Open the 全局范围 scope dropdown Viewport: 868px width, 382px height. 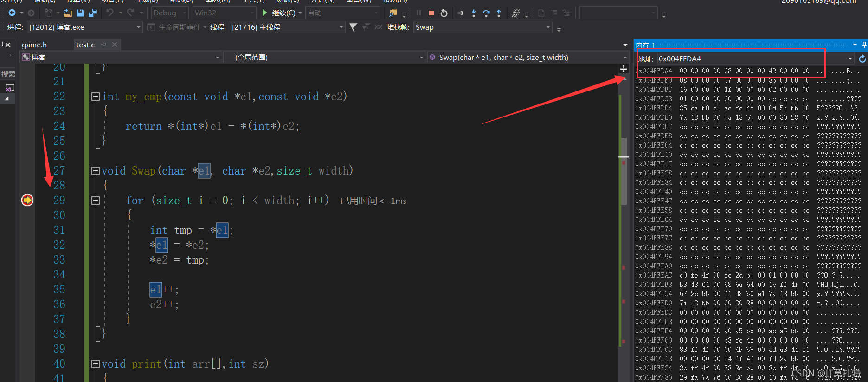coord(324,58)
